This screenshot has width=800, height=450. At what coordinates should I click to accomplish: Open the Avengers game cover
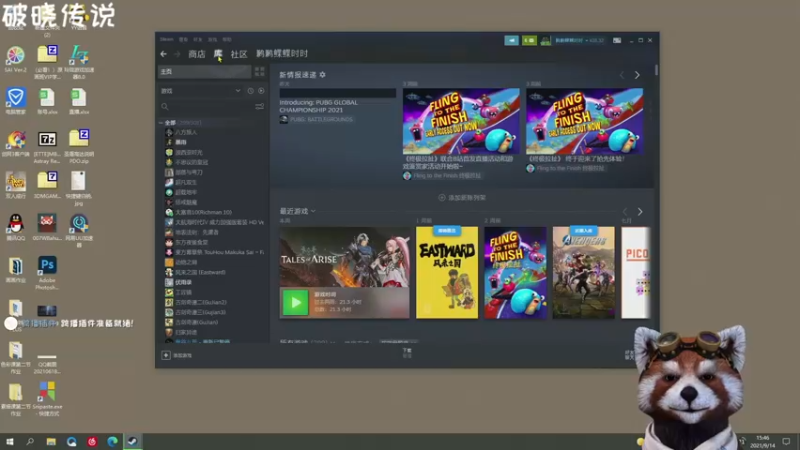584,272
